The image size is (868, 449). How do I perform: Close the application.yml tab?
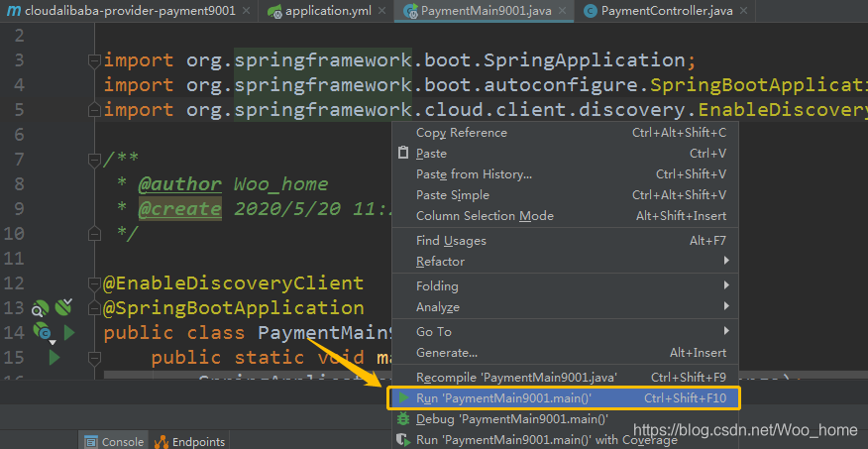(x=382, y=11)
